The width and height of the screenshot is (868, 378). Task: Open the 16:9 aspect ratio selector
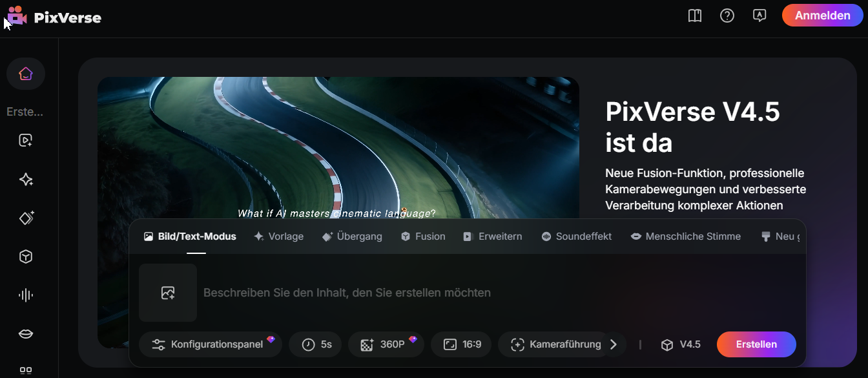[461, 344]
